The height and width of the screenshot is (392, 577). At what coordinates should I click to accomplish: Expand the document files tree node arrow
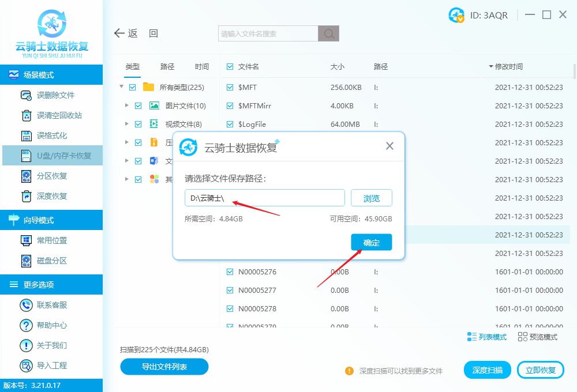[126, 160]
